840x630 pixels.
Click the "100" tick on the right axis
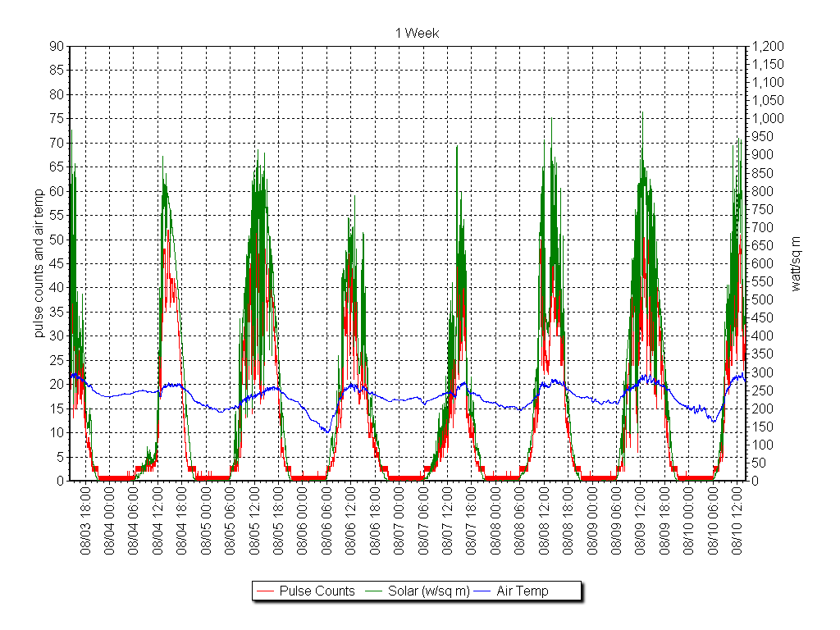pyautogui.click(x=763, y=445)
